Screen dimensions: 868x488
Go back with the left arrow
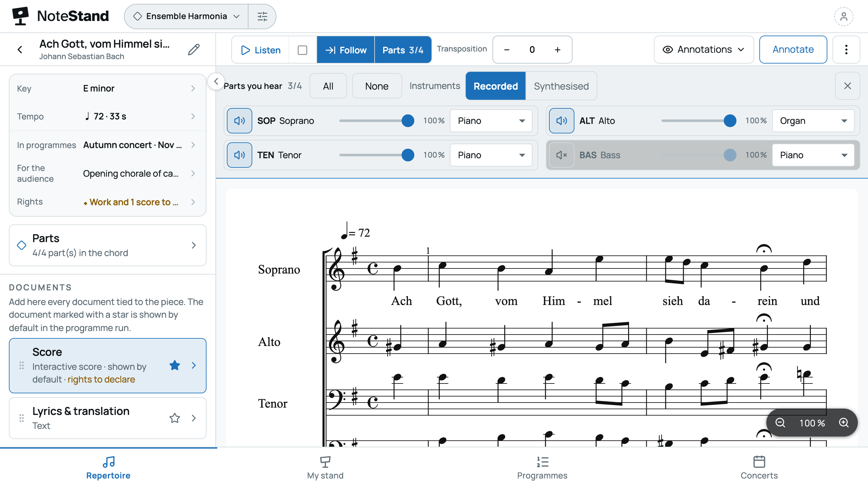[x=20, y=50]
